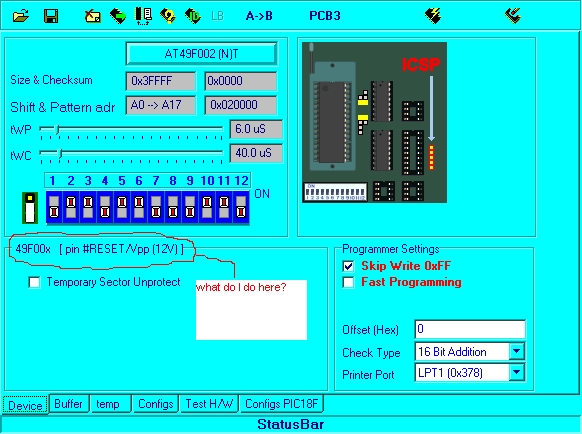582x434 pixels.
Task: Click the AT49F002 (N)T device button
Action: point(202,54)
